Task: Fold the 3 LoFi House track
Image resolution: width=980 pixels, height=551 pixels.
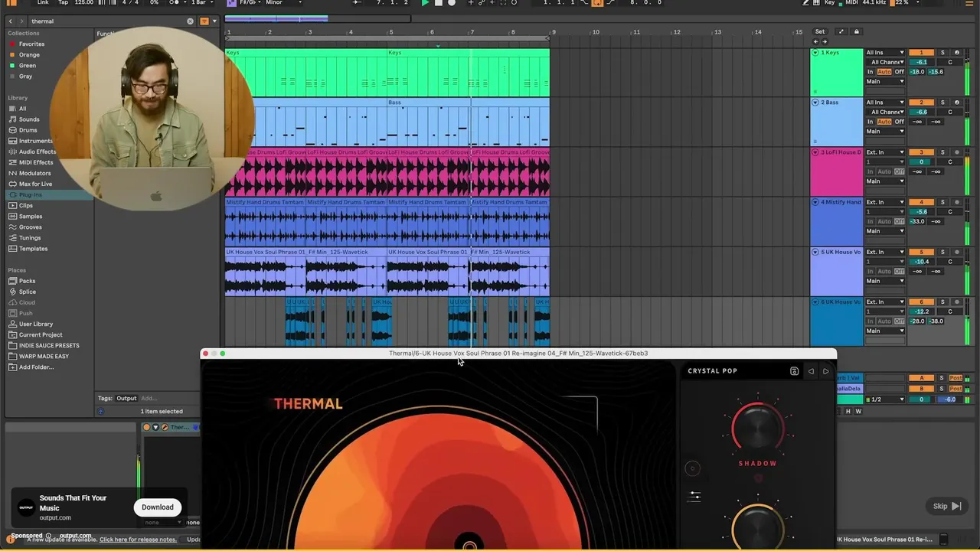Action: point(815,152)
